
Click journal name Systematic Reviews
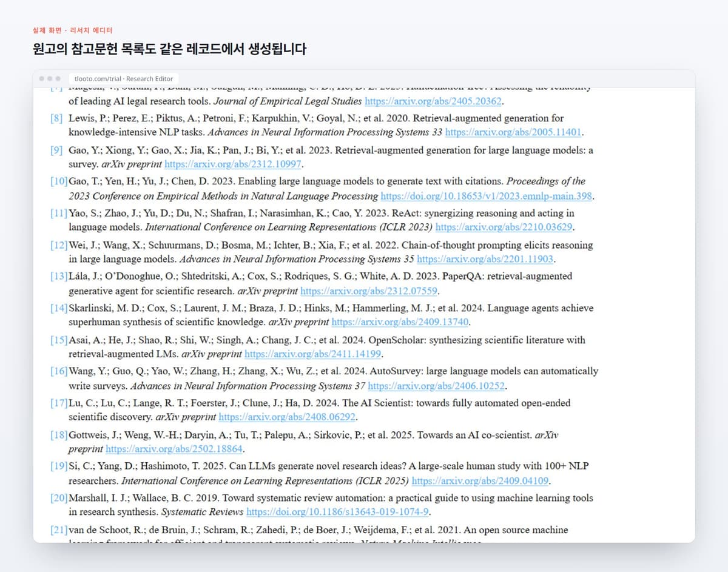pos(204,511)
